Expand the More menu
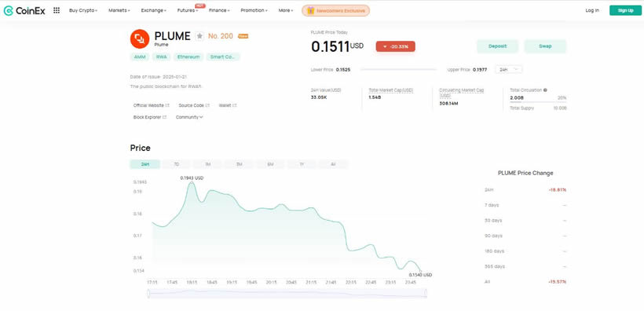This screenshot has height=311, width=644. click(x=286, y=11)
